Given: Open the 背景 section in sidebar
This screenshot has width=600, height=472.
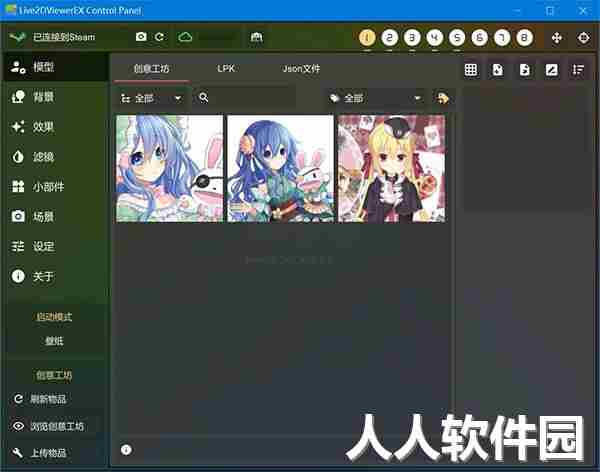Looking at the screenshot, I should tap(55, 97).
